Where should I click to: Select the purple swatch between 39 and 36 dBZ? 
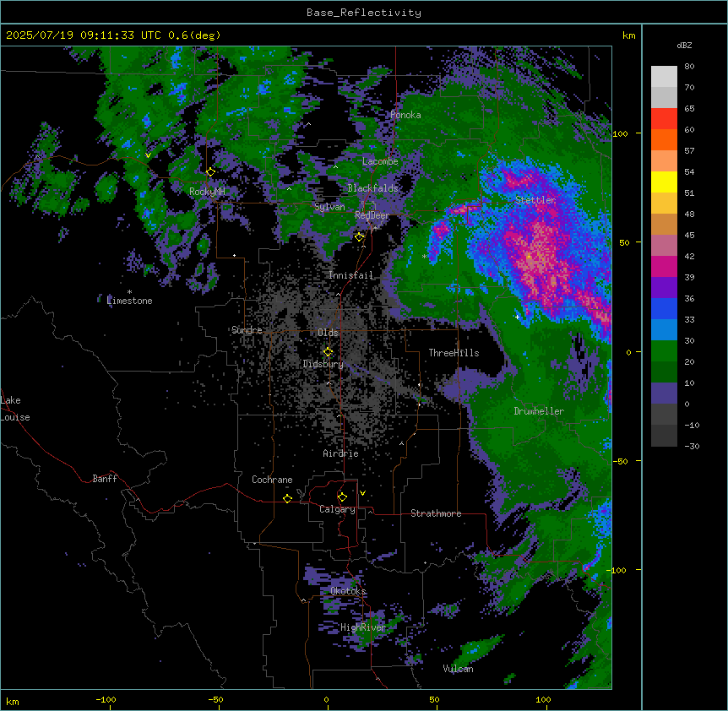(x=664, y=287)
